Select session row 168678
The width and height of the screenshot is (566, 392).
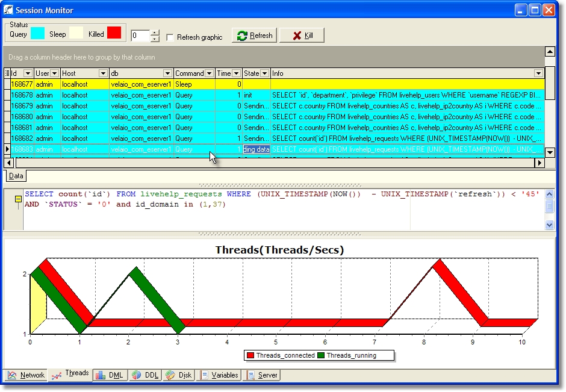coord(275,95)
